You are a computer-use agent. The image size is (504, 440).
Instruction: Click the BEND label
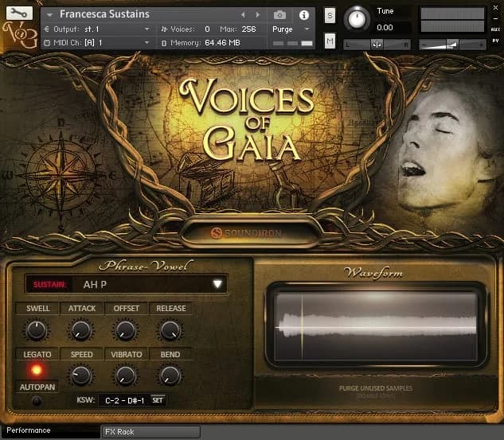pos(170,354)
